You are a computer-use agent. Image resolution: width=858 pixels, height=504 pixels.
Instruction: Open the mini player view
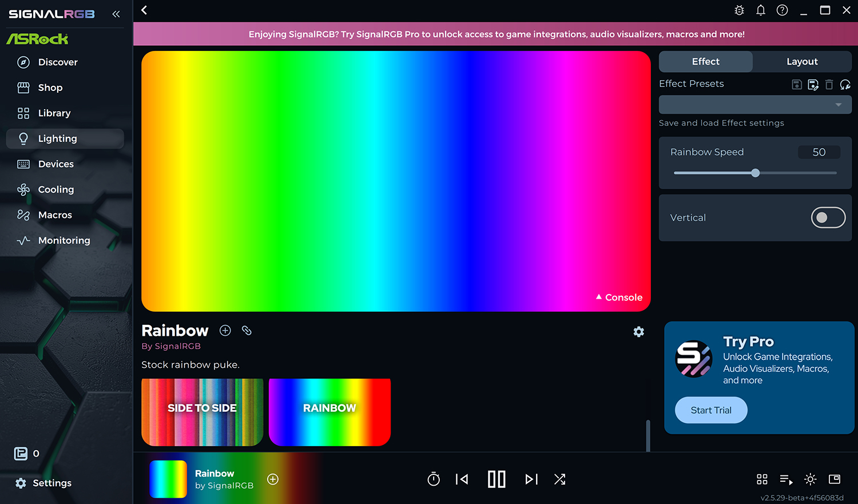click(835, 479)
